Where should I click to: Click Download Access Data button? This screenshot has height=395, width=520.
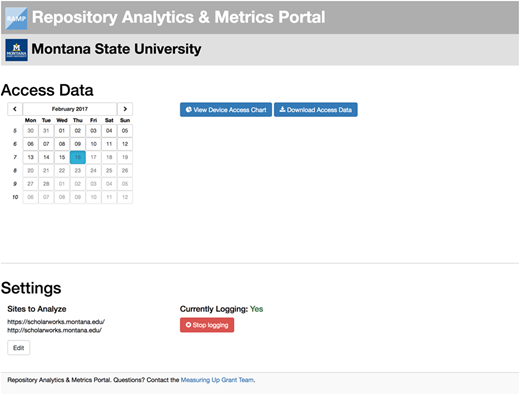[316, 110]
